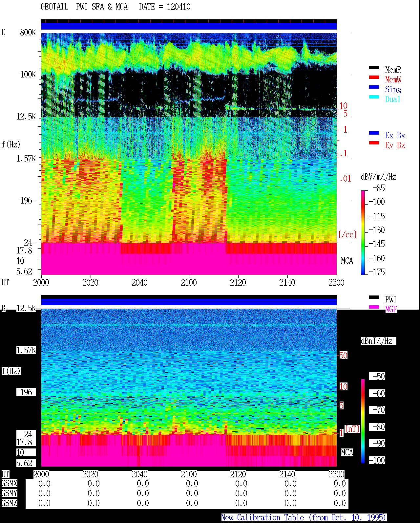Click the GSMX row label
Screen dimensions: 420x523
click(9, 484)
